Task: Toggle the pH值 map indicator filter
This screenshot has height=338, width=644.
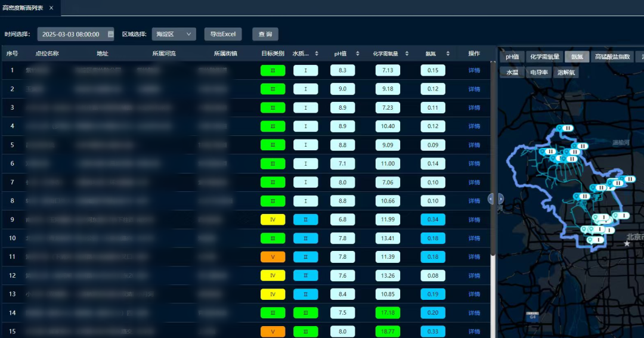Action: pos(512,57)
